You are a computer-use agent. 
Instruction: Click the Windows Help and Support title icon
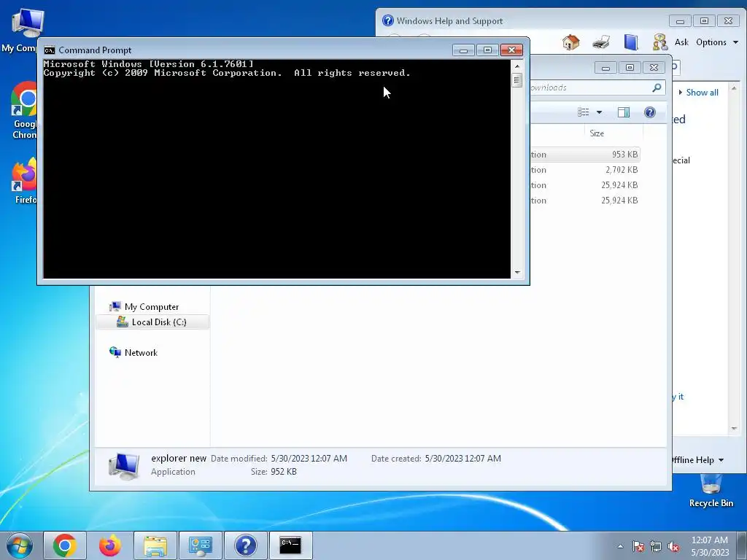click(x=388, y=20)
